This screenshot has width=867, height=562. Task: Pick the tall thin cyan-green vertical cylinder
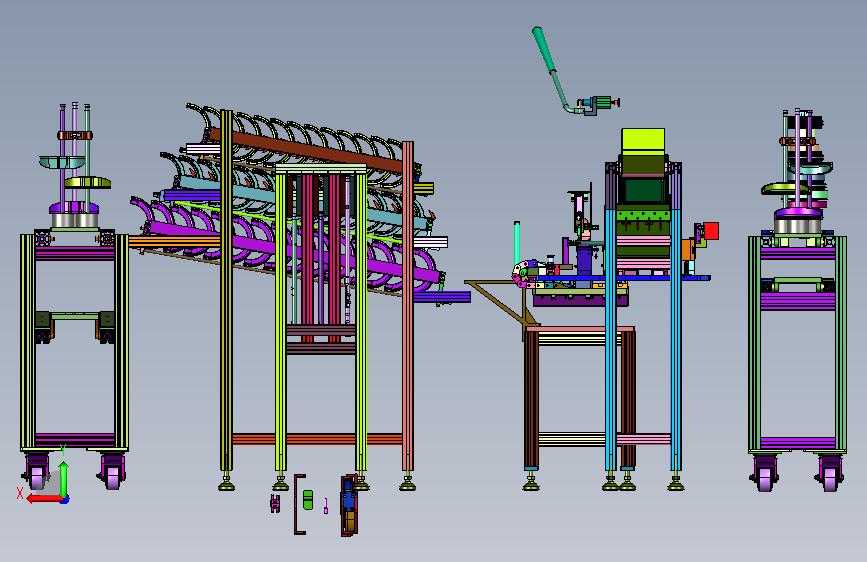[517, 243]
